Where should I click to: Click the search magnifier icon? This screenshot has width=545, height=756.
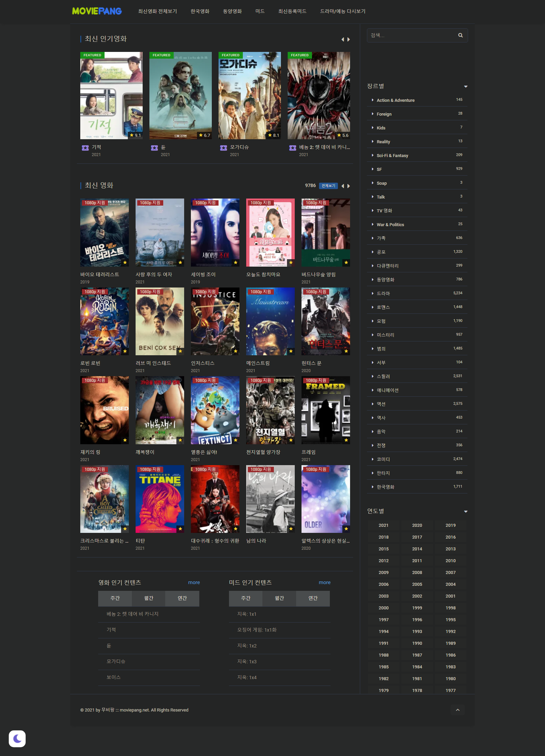pyautogui.click(x=460, y=35)
